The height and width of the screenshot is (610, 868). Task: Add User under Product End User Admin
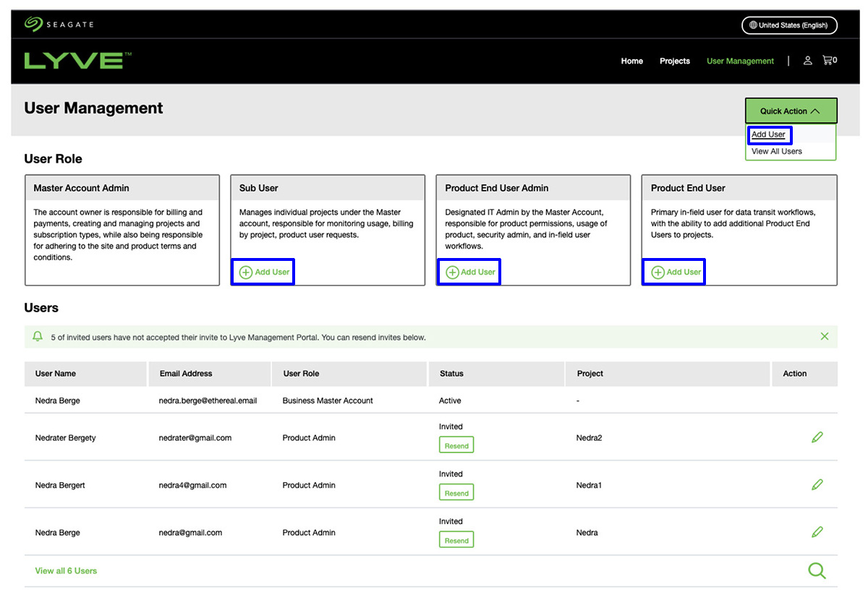pos(470,272)
